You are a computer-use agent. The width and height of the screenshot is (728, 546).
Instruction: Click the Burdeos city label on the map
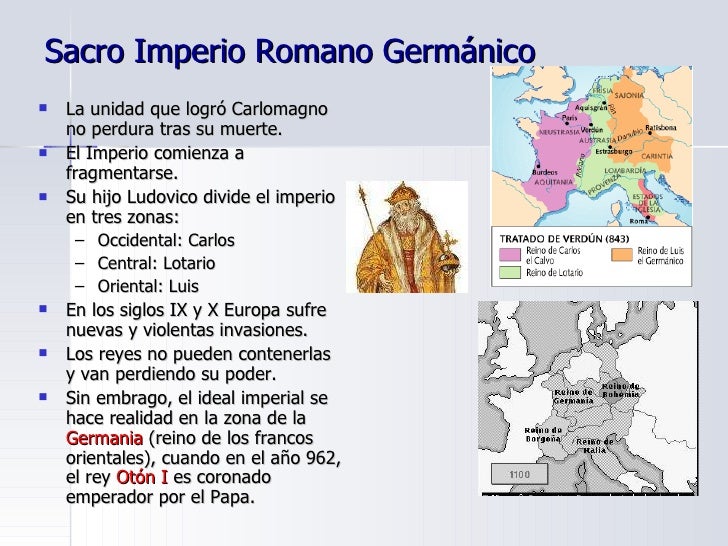point(545,172)
